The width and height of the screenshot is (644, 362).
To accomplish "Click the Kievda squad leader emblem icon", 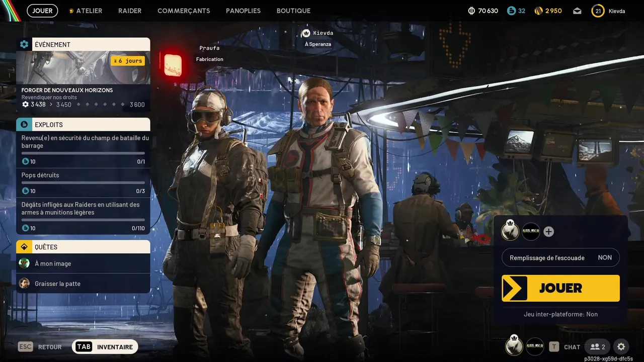I will 306,33.
